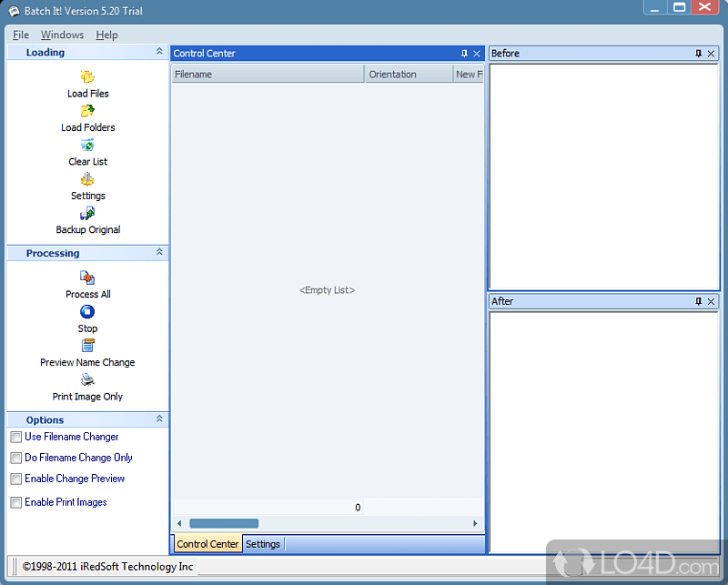The image size is (728, 585).
Task: Click the Load Files label
Action: point(87,94)
